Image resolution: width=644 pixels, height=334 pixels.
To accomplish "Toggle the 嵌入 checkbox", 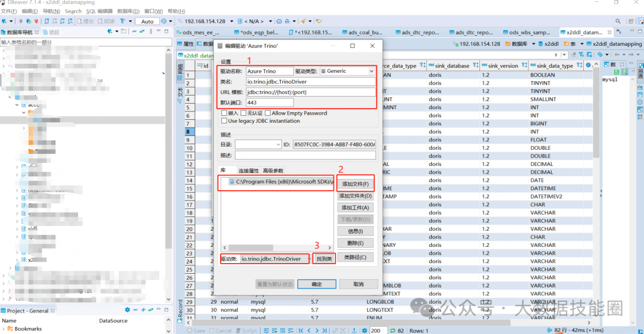I will coord(224,113).
